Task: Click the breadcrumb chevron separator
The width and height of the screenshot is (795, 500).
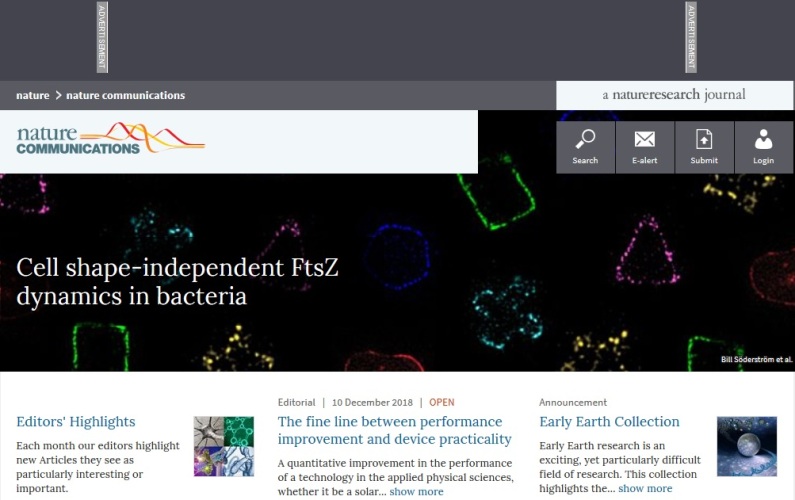Action: pos(58,96)
